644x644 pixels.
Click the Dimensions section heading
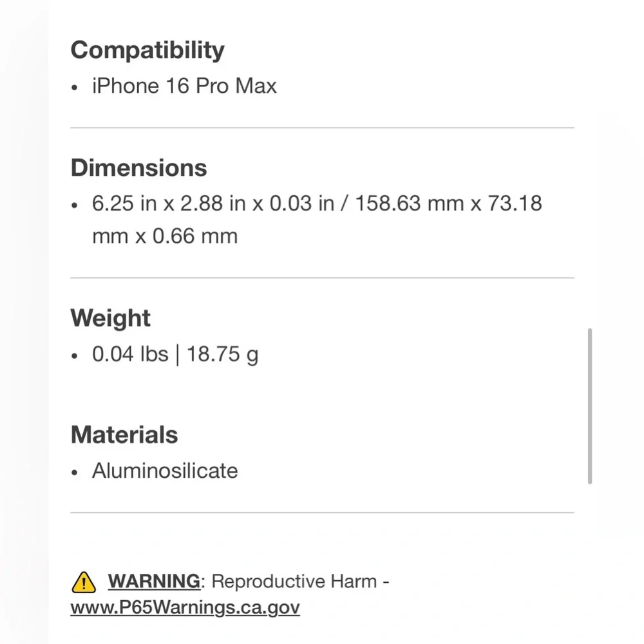pyautogui.click(x=139, y=167)
